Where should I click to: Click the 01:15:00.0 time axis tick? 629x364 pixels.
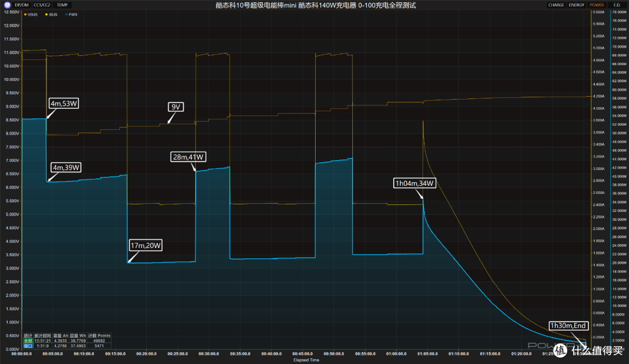point(490,354)
